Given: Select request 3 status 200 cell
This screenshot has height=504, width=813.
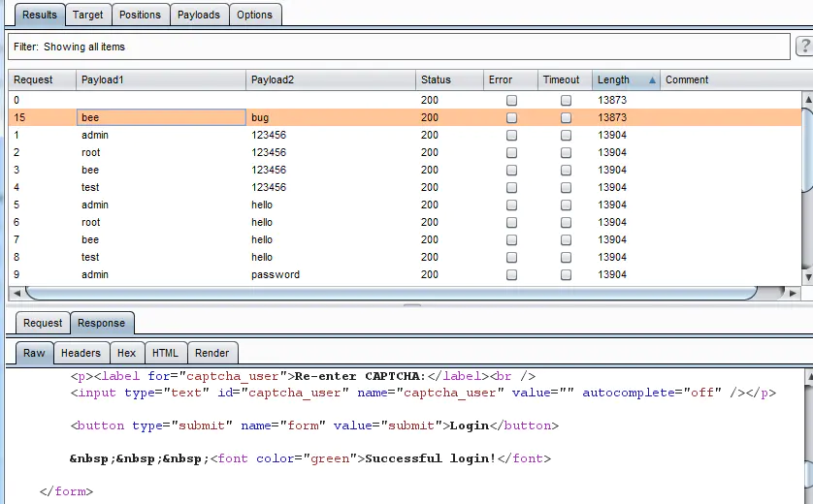Looking at the screenshot, I should click(x=449, y=170).
